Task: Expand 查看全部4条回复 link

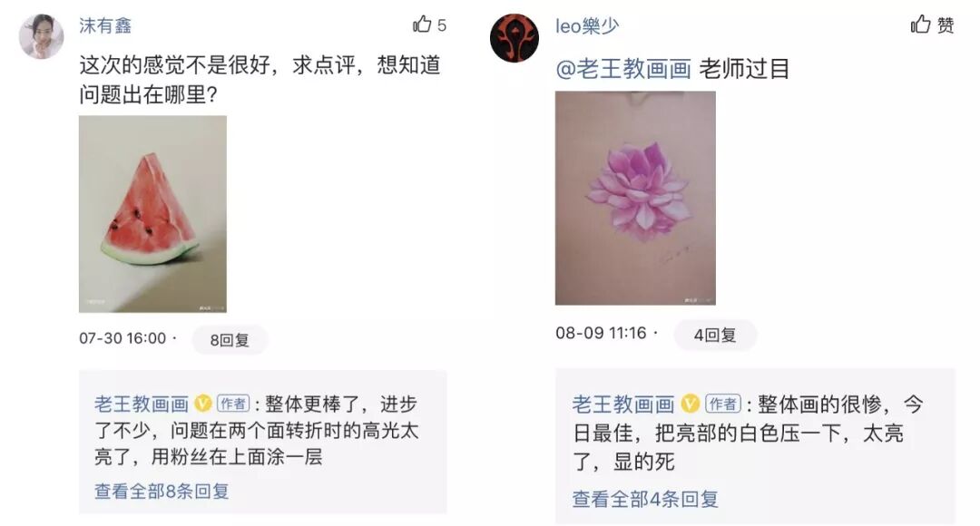Action: tap(646, 499)
